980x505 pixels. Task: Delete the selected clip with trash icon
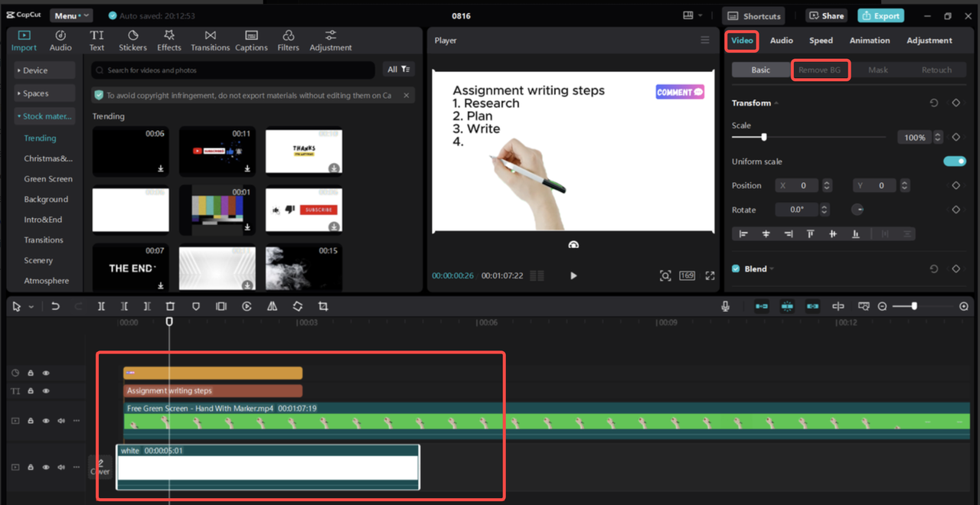point(170,306)
